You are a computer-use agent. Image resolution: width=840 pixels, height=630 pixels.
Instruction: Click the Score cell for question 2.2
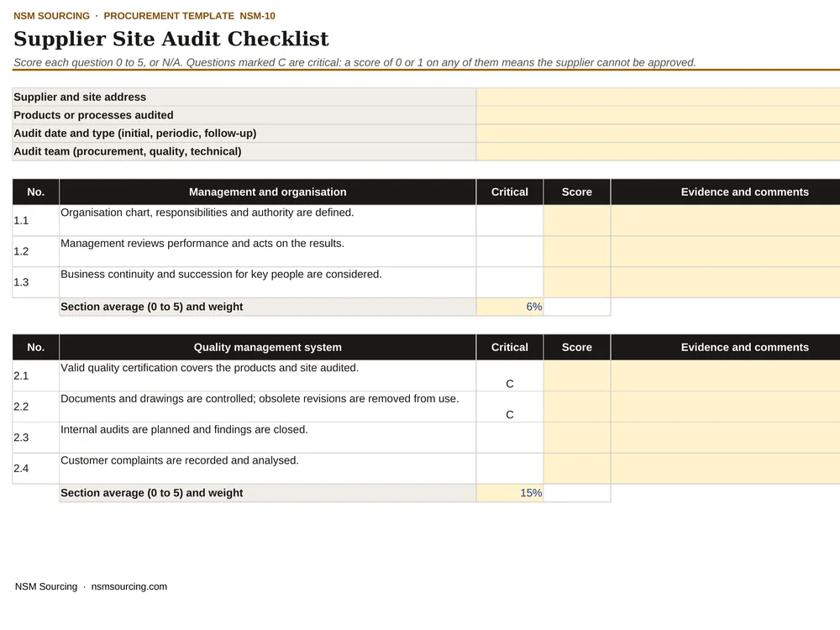click(x=577, y=407)
